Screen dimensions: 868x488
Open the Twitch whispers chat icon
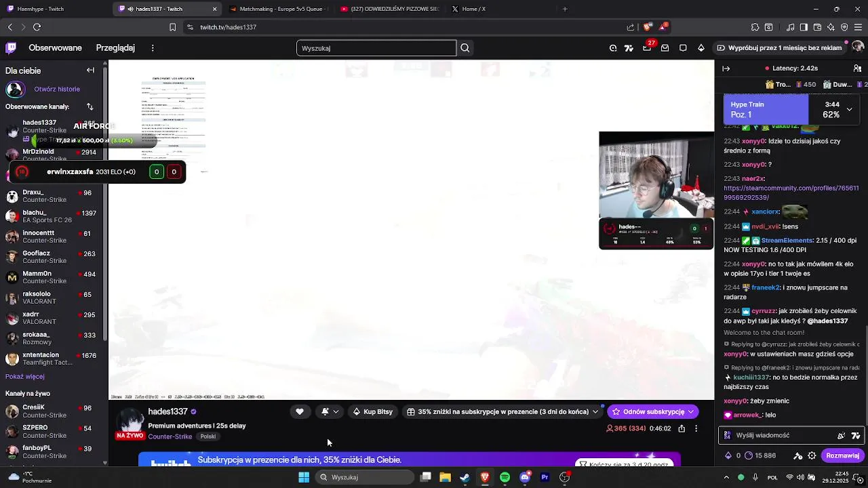pyautogui.click(x=683, y=48)
